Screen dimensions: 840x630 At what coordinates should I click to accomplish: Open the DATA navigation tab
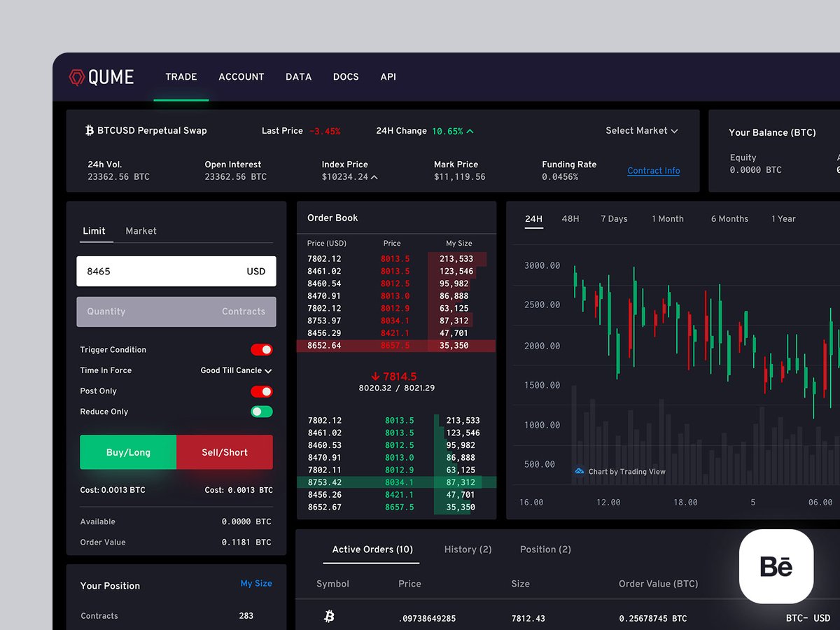coord(299,77)
